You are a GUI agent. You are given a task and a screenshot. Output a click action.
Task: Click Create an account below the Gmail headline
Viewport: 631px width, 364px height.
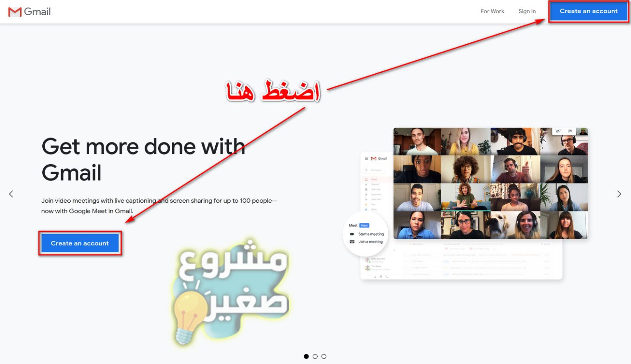click(80, 243)
